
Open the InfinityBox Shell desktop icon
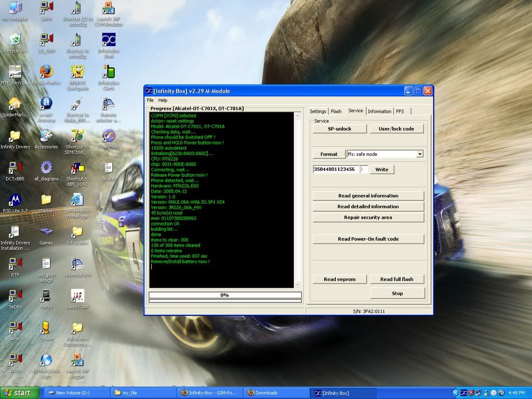109,41
